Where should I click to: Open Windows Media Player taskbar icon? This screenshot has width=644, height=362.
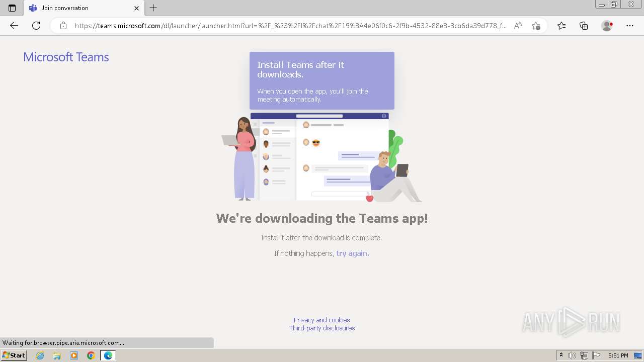tap(74, 355)
